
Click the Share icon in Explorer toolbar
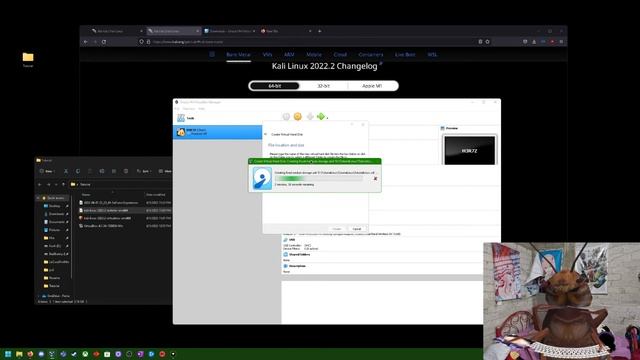coord(114,171)
